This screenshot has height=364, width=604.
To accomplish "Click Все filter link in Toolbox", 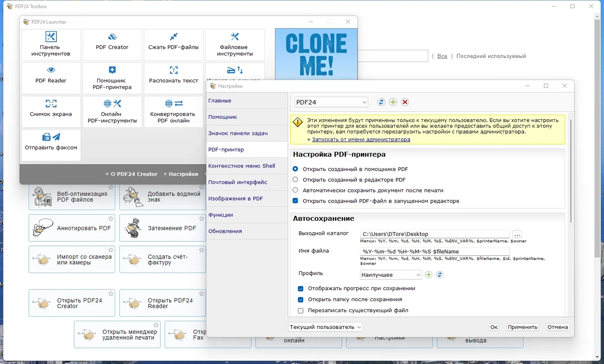I will click(442, 56).
